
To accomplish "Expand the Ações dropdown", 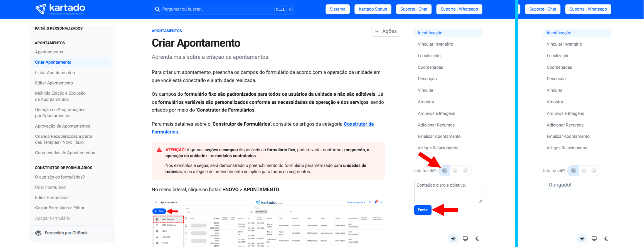I will click(386, 31).
